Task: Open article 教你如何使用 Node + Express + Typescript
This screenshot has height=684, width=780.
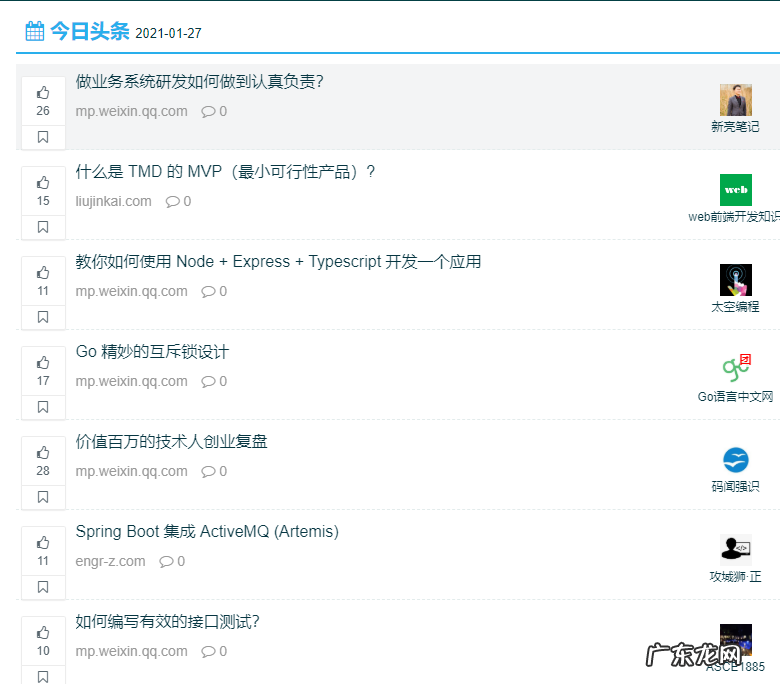Action: click(278, 262)
